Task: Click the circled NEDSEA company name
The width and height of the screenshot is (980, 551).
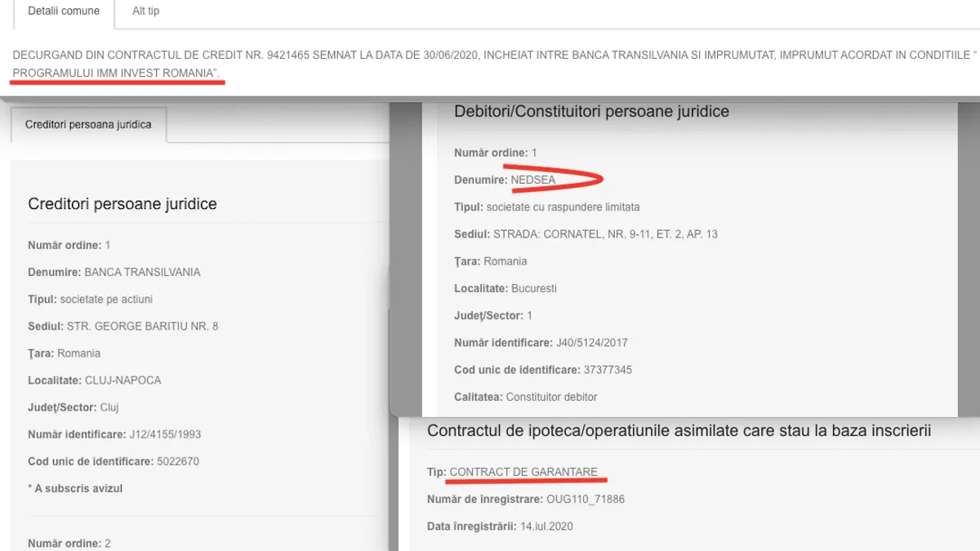Action: click(x=532, y=180)
